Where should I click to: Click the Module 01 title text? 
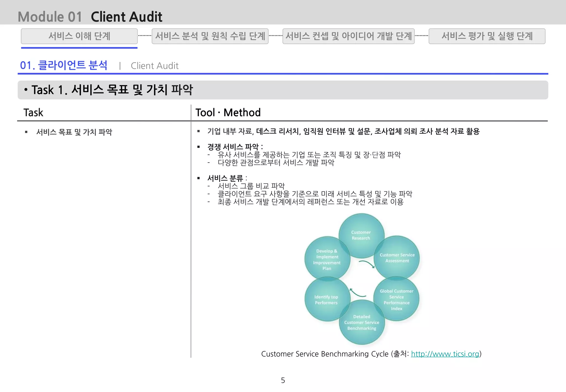[x=50, y=17]
